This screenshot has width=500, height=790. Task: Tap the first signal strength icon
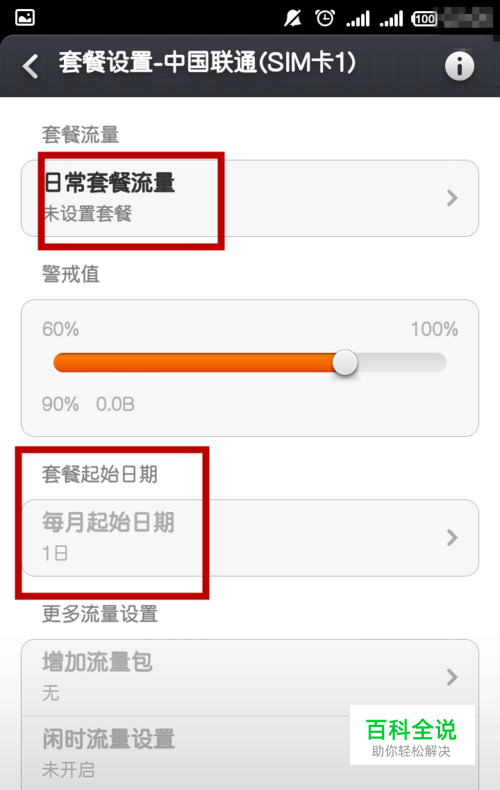coord(358,19)
